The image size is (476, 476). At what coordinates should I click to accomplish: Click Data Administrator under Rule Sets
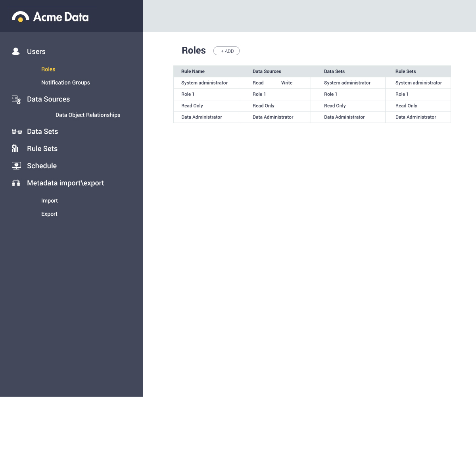416,117
